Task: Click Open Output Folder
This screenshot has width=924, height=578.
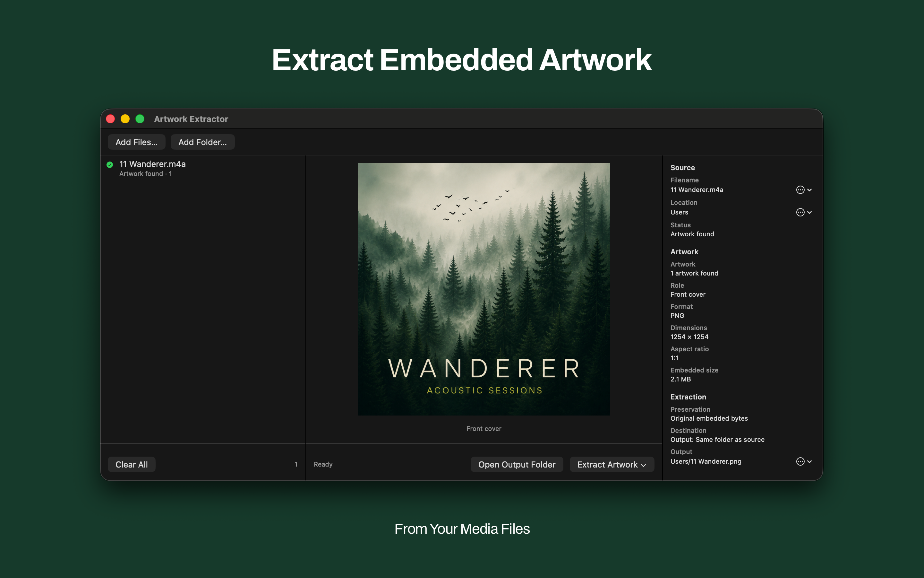Action: pos(517,464)
